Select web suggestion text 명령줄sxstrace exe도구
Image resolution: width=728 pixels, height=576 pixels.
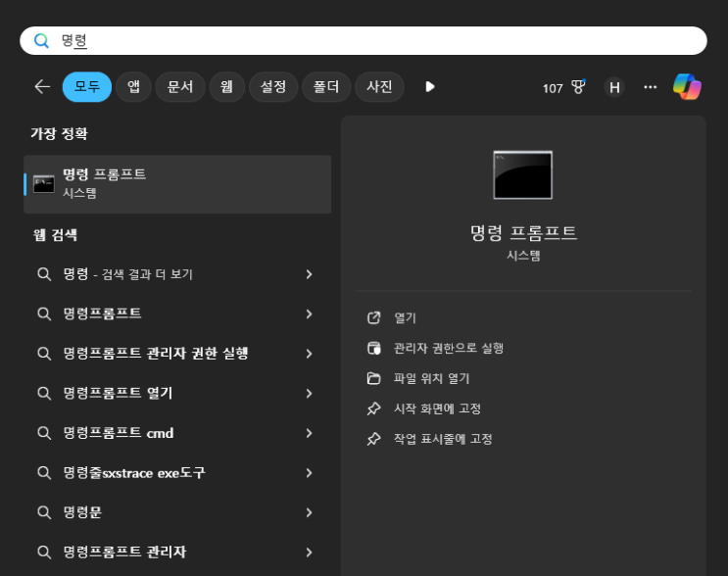click(134, 473)
